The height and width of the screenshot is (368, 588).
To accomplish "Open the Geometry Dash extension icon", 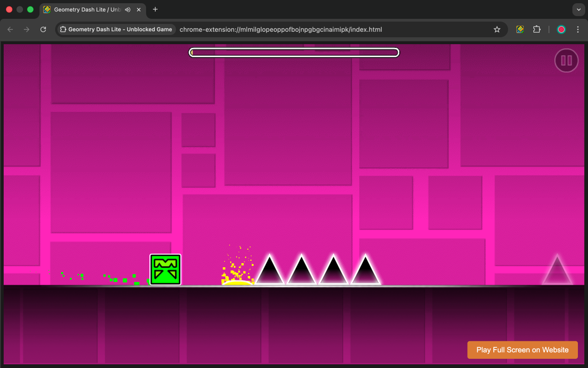I will coord(520,29).
